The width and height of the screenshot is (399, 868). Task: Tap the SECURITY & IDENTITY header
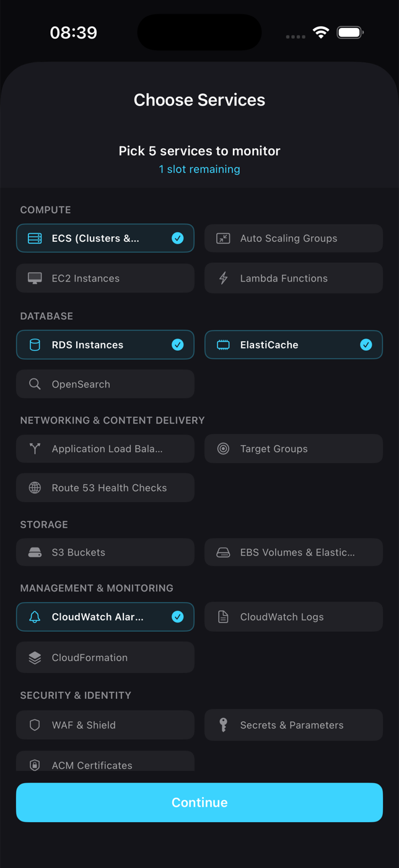coord(76,696)
